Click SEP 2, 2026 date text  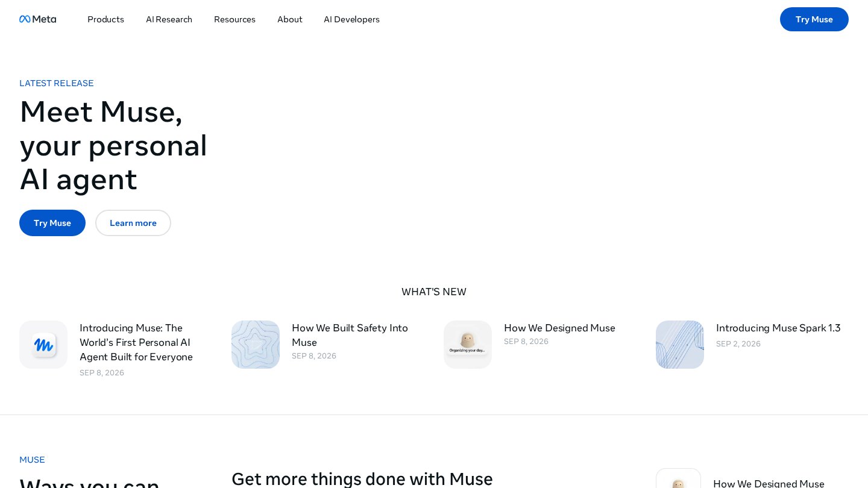(738, 344)
